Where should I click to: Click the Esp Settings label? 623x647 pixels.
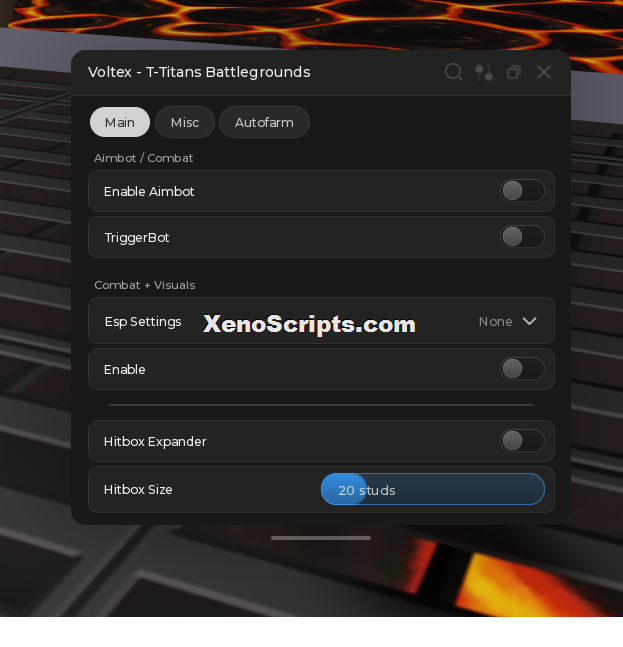coord(143,321)
